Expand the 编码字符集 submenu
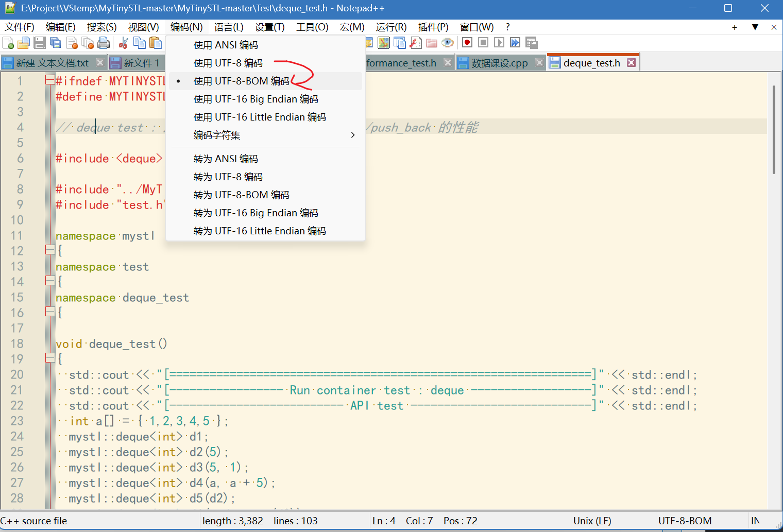The width and height of the screenshot is (783, 532). point(217,135)
